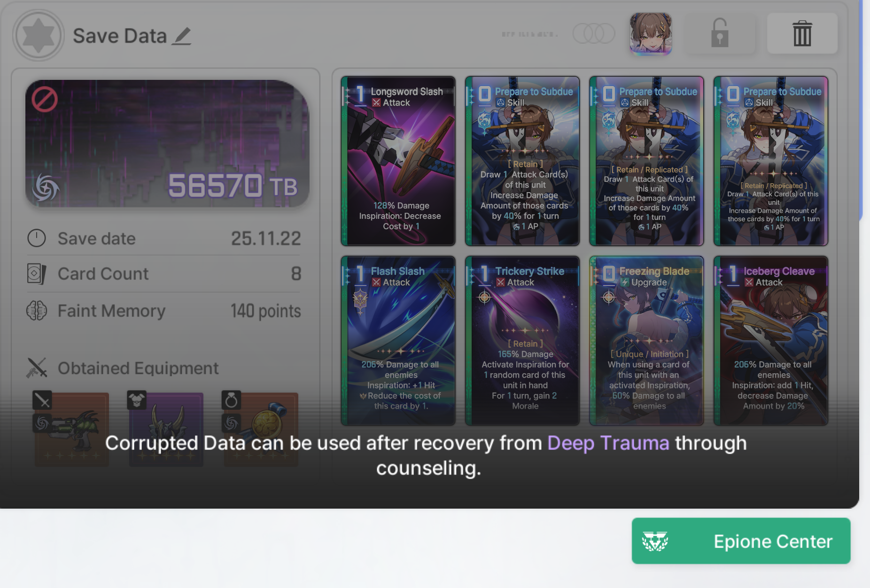The image size is (870, 588).
Task: Toggle the padlock to lock save data
Action: tap(719, 33)
